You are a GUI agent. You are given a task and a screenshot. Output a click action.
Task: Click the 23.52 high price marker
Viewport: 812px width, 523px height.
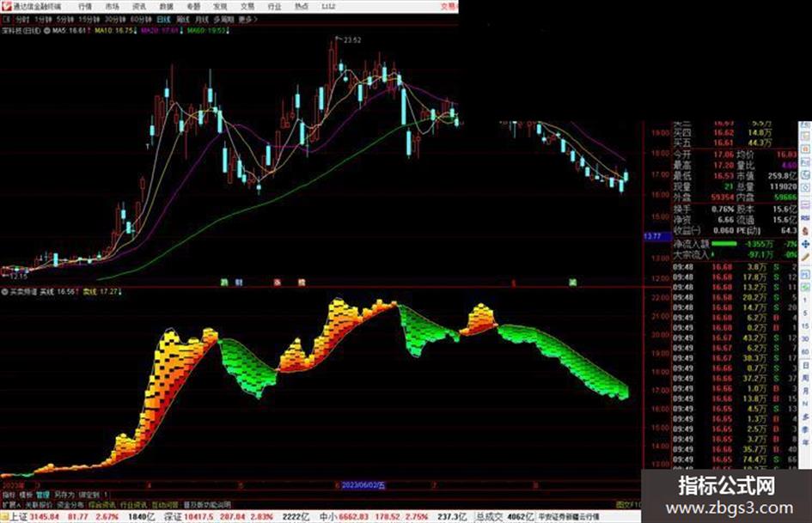352,40
